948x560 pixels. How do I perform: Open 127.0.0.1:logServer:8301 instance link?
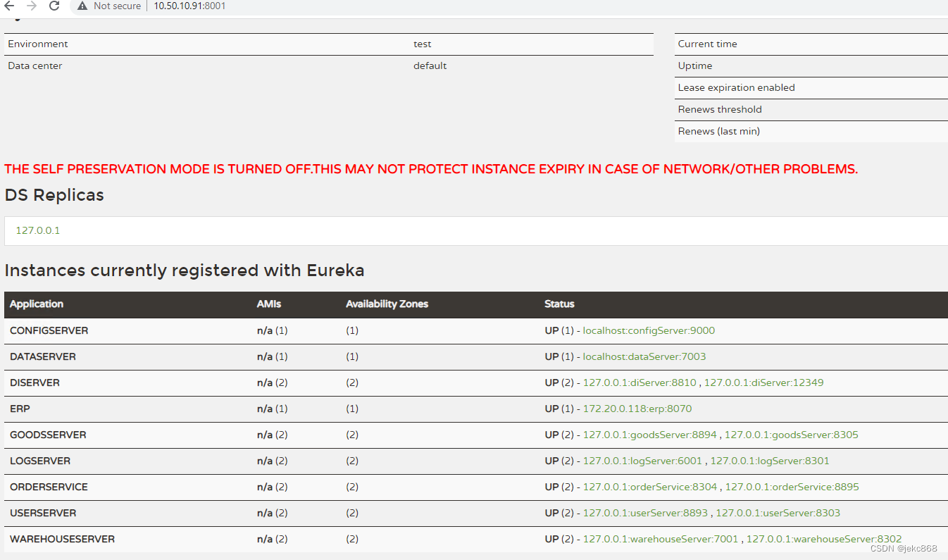click(770, 461)
